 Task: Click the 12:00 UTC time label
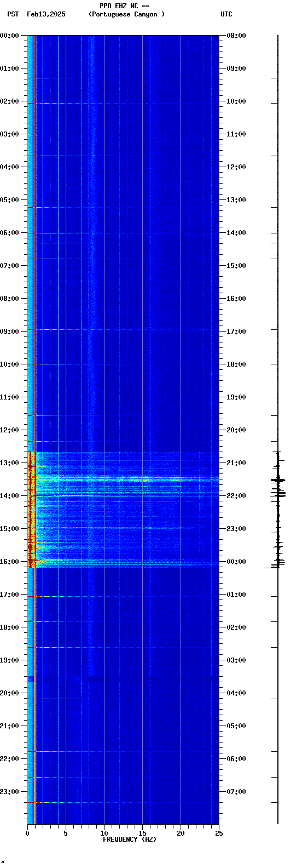click(x=236, y=167)
